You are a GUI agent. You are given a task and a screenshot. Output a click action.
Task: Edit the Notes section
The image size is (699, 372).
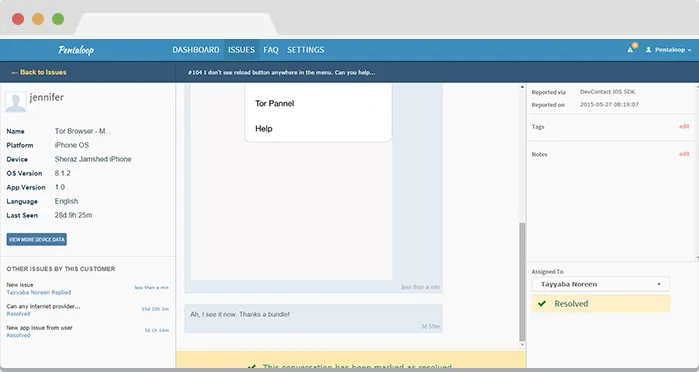(684, 154)
